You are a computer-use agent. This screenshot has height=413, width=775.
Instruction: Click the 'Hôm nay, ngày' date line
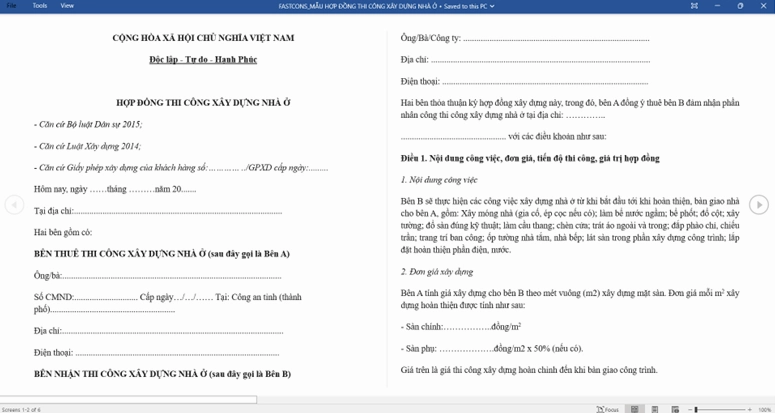pyautogui.click(x=115, y=189)
